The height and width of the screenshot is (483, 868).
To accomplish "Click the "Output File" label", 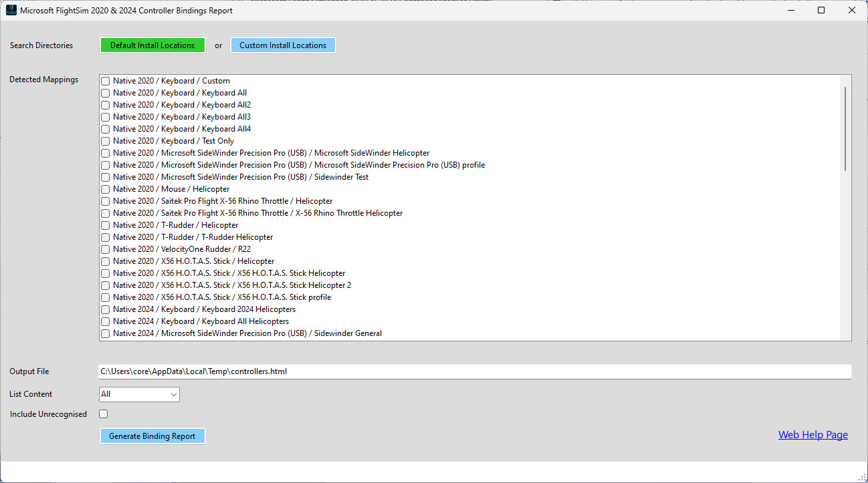I will (29, 371).
